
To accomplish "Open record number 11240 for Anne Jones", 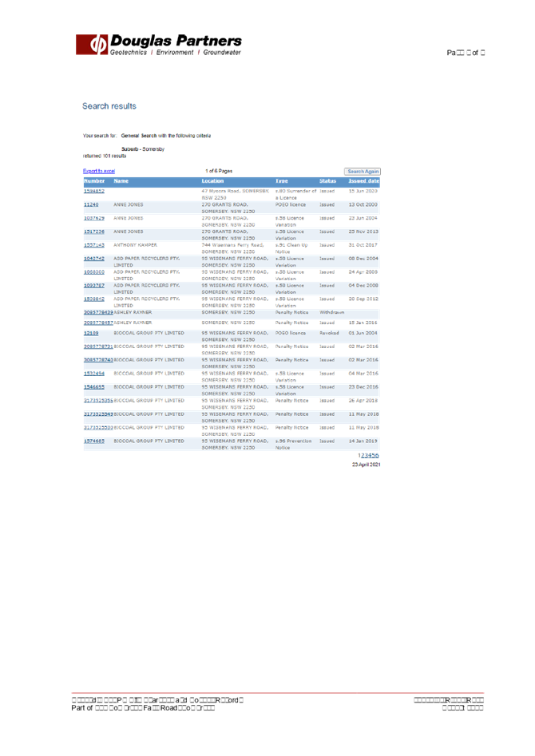I will (91, 205).
